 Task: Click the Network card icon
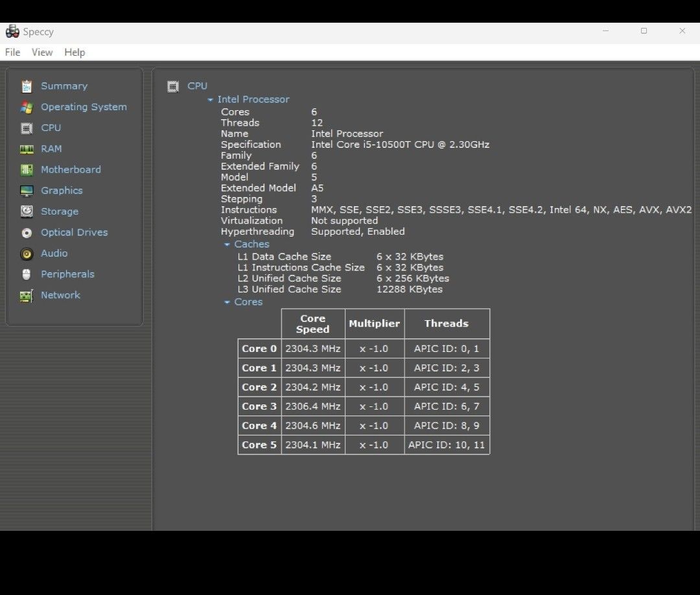pyautogui.click(x=27, y=296)
